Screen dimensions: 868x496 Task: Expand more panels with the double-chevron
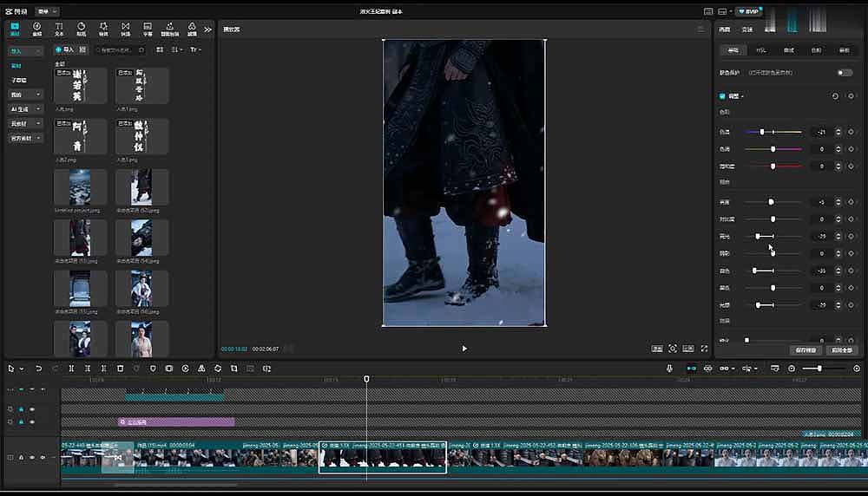tap(208, 29)
